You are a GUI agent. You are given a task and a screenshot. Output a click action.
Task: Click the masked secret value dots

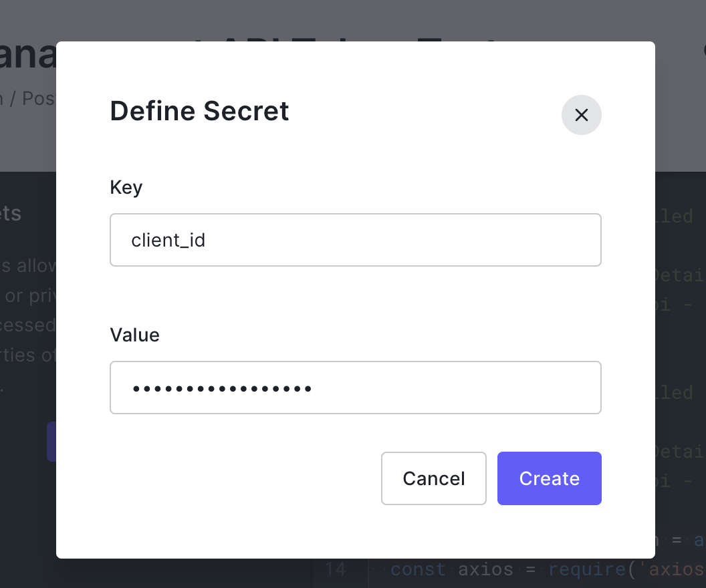(222, 388)
